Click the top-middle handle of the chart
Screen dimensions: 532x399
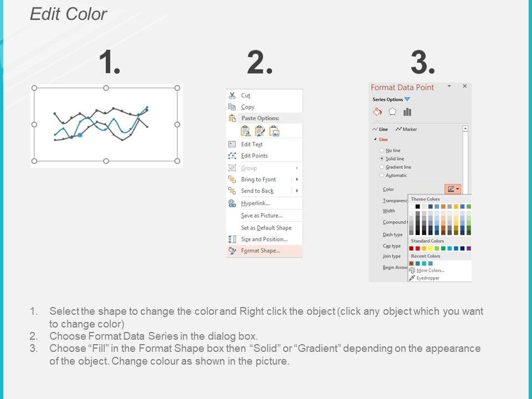106,88
